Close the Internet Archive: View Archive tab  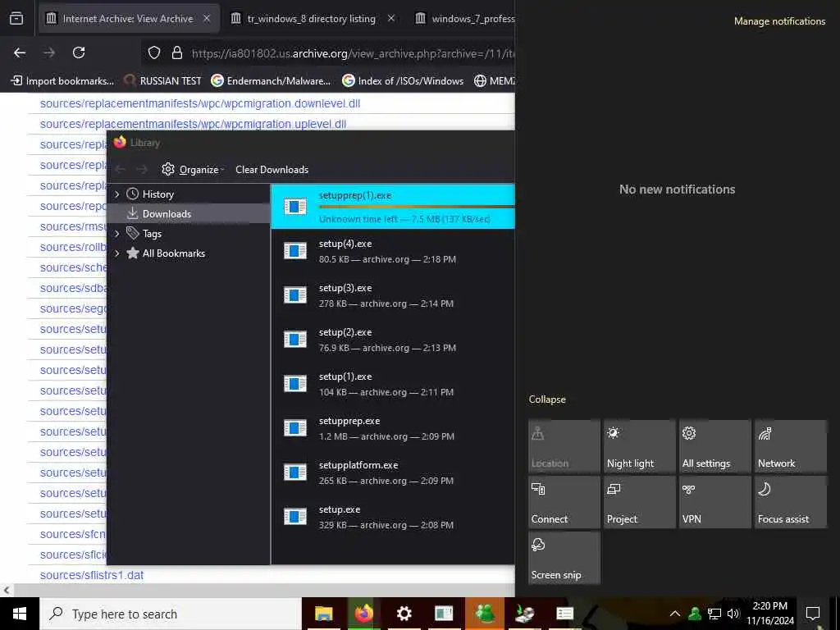coord(207,19)
